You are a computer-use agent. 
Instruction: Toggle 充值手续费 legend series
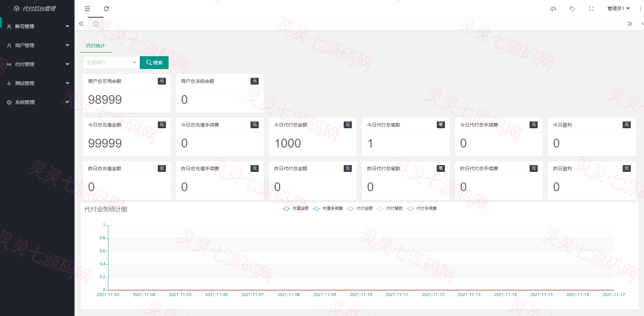coord(327,208)
